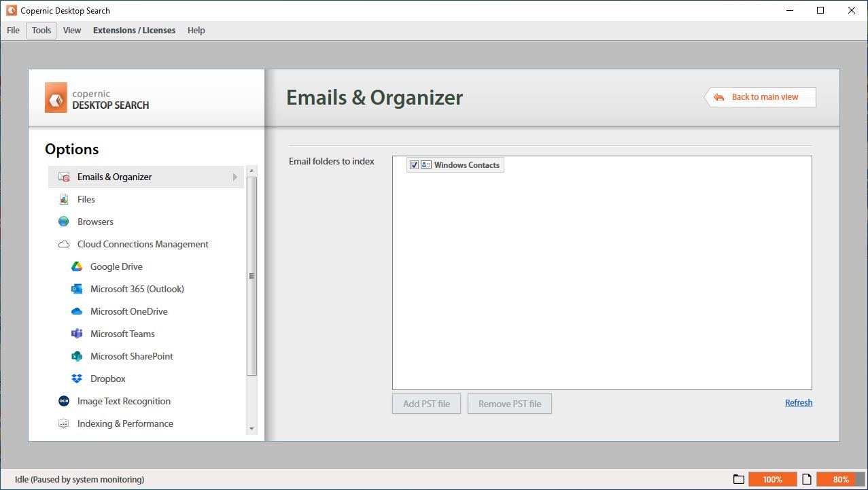This screenshot has width=868, height=490.
Task: Open the Extensions / Licenses menu
Action: tap(134, 30)
